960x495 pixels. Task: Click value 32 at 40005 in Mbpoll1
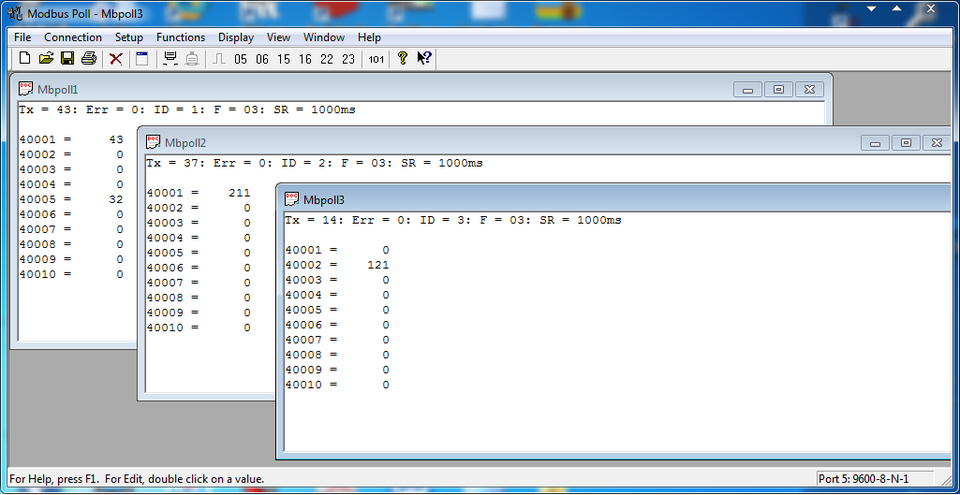116,200
